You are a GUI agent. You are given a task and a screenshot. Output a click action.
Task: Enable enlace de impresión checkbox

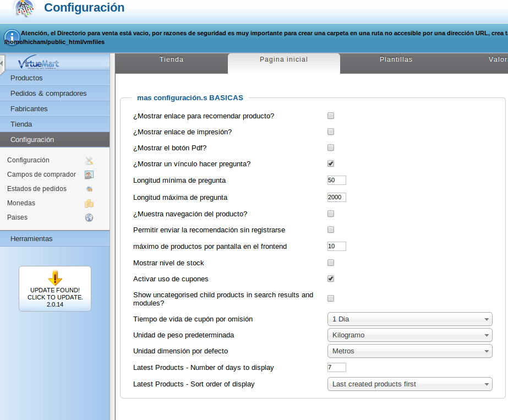tap(330, 132)
